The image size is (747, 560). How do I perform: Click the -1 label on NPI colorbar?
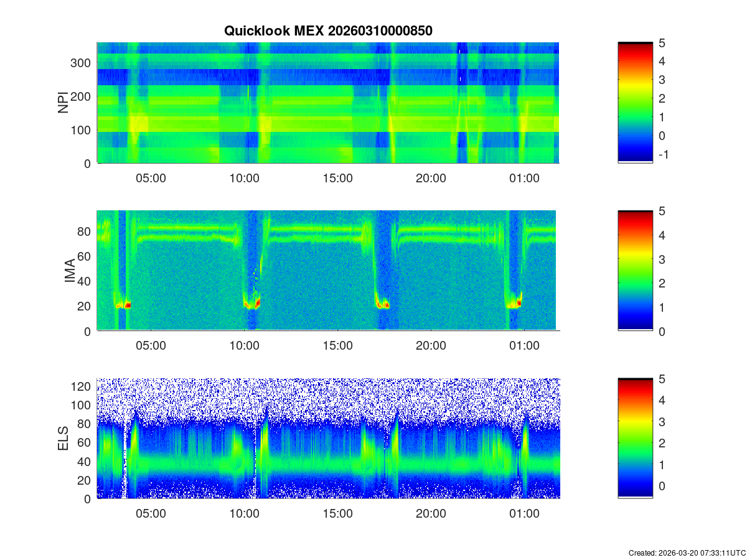664,154
